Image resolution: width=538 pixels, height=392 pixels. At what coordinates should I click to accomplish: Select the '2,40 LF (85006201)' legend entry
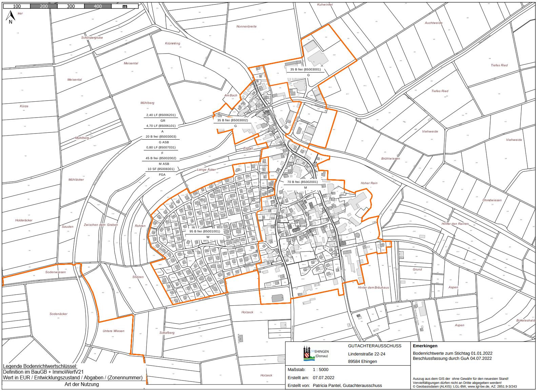tap(161, 115)
